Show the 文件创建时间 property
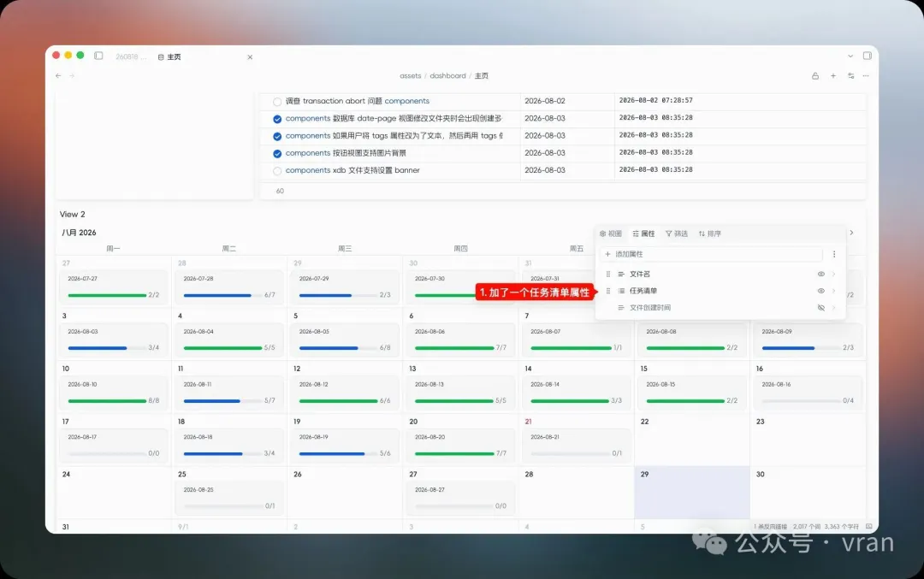This screenshot has width=924, height=579. pyautogui.click(x=820, y=308)
